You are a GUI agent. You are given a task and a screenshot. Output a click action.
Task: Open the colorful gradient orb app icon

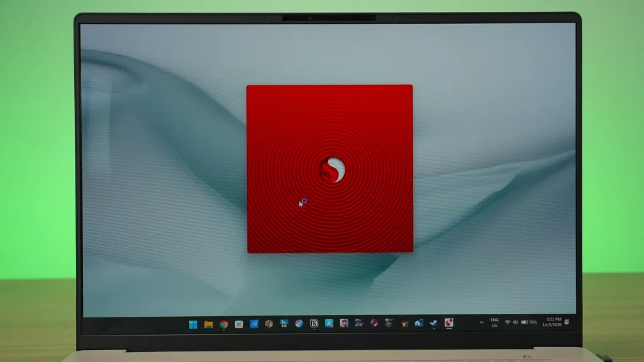point(299,324)
